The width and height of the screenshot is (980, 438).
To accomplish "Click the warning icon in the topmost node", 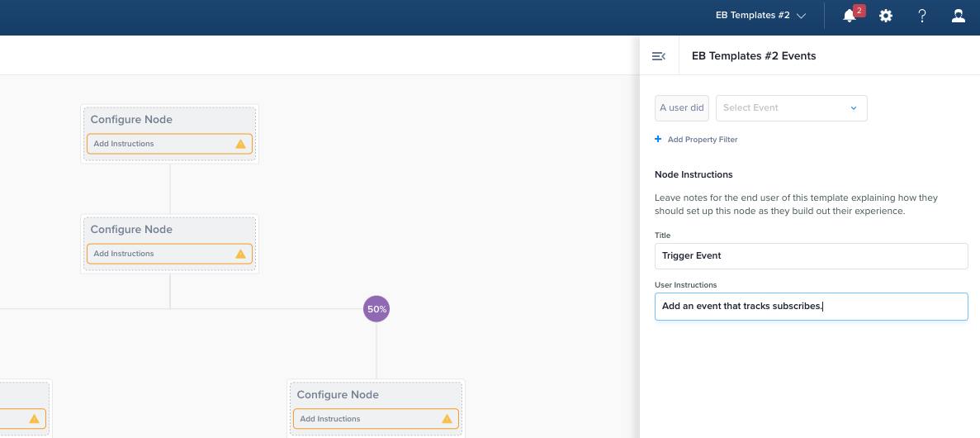I will point(240,144).
